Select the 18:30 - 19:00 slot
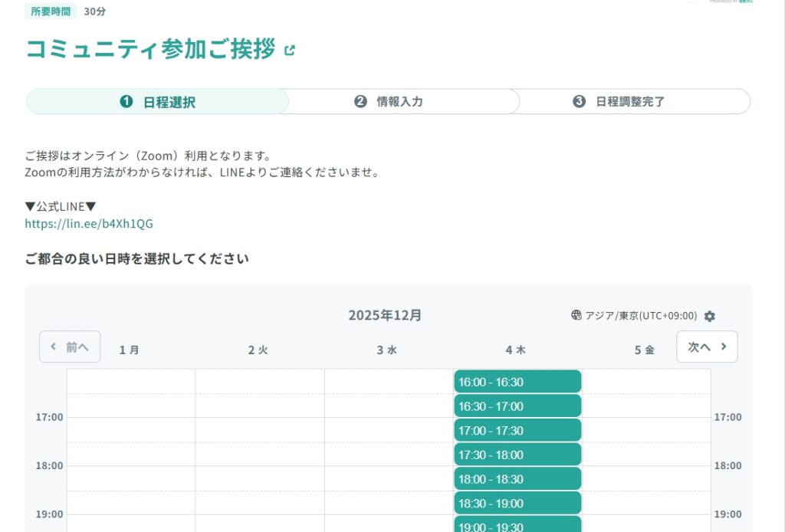Viewport: 785px width, 532px height. (517, 504)
